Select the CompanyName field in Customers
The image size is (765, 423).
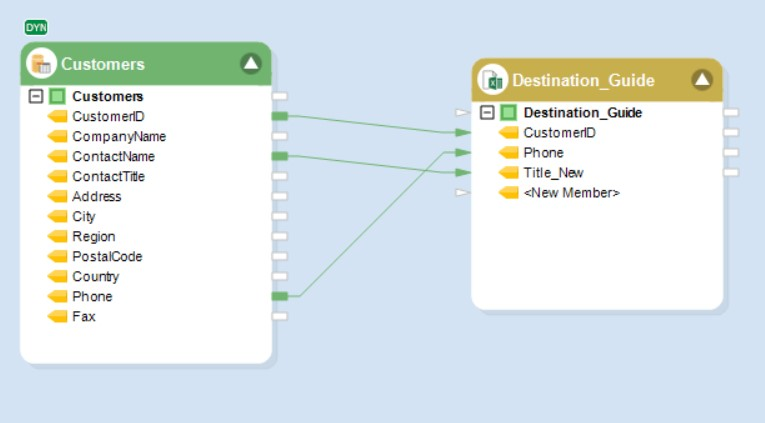point(119,137)
